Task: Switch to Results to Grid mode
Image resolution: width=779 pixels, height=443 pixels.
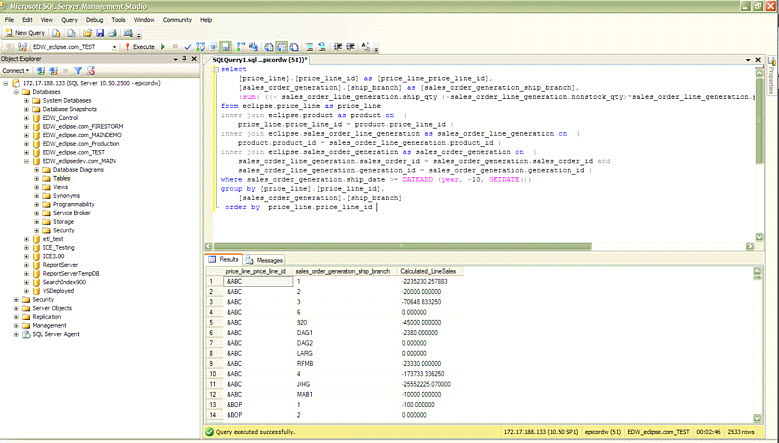Action: [x=281, y=47]
